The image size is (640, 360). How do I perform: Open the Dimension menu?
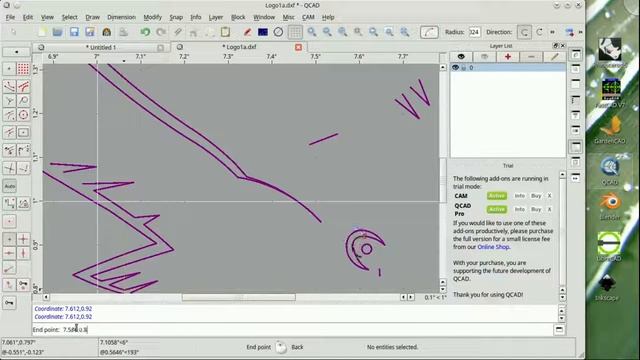121,17
